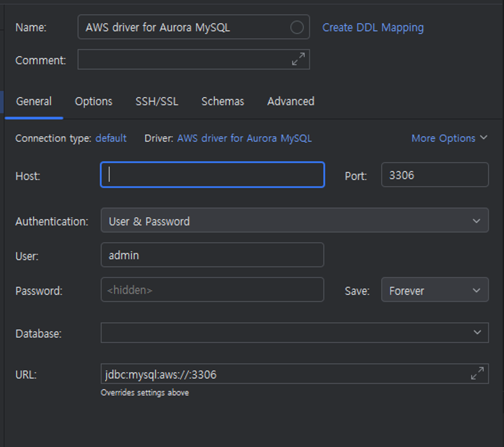The height and width of the screenshot is (447, 504).
Task: Expand the URL field with arrows icon
Action: 477,373
